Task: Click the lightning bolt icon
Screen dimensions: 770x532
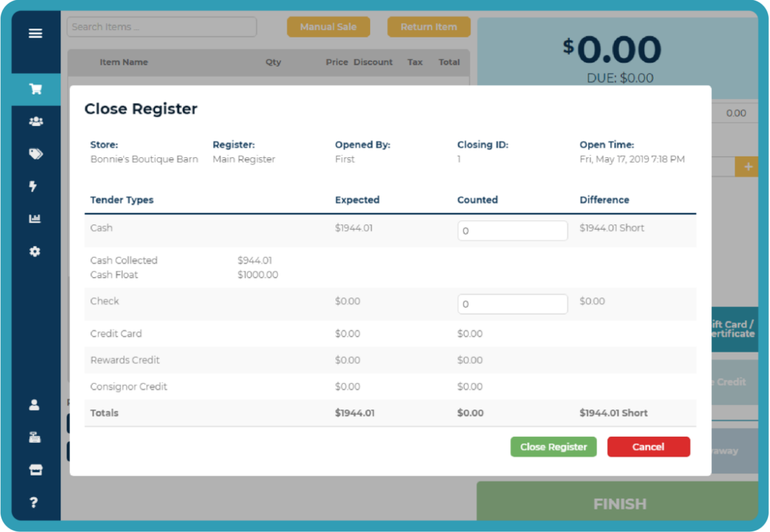Action: [x=33, y=186]
